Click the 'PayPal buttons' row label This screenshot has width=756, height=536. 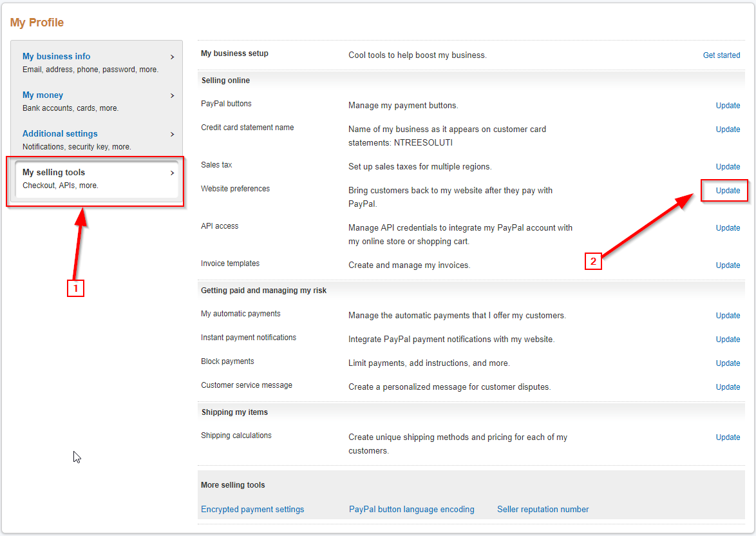pyautogui.click(x=226, y=104)
